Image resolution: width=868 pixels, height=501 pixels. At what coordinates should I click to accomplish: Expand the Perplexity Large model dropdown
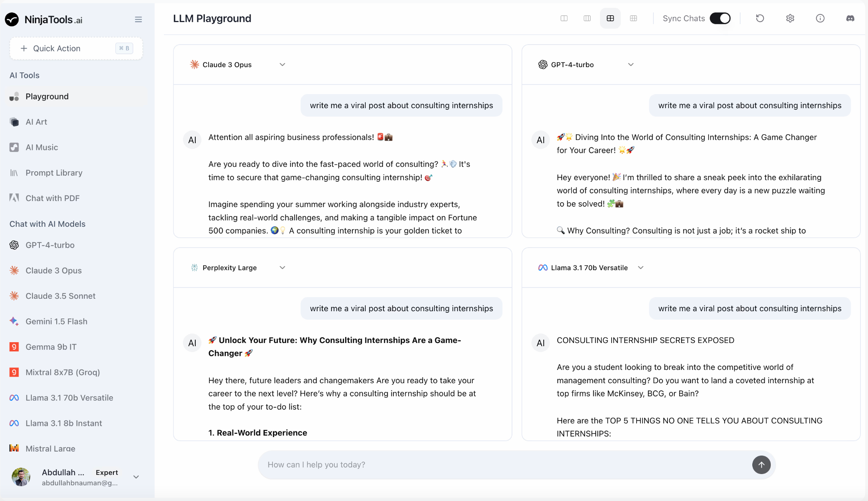(x=283, y=267)
